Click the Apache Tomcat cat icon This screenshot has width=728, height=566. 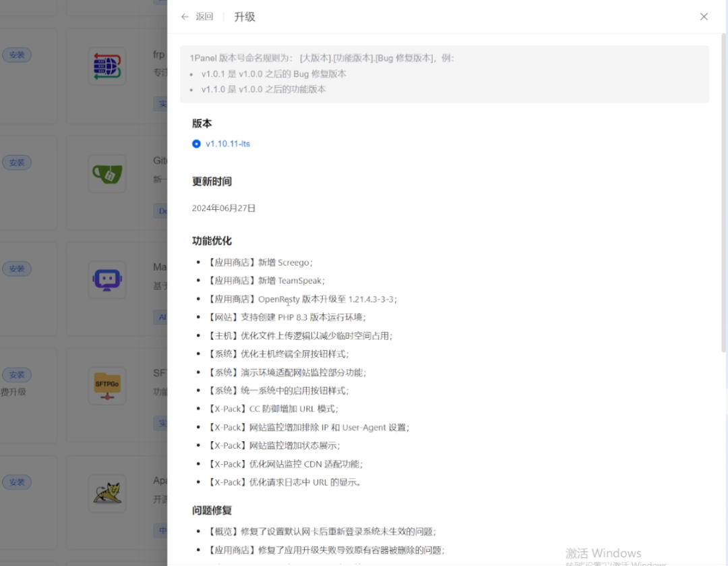click(107, 494)
